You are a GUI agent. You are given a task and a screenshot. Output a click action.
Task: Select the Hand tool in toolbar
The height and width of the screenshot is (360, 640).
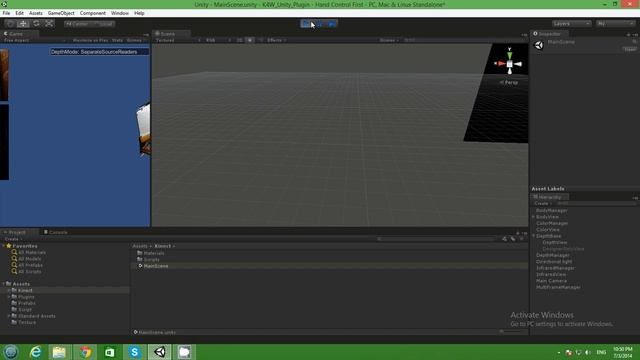click(11, 24)
